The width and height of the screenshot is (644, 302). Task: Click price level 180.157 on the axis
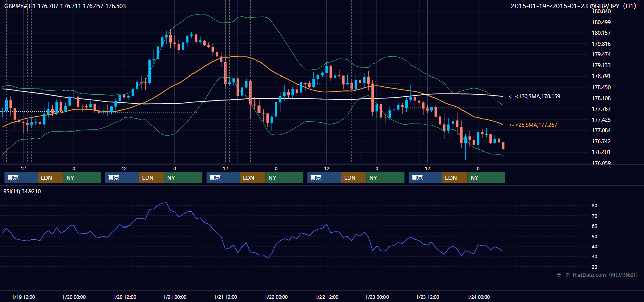[x=601, y=33]
